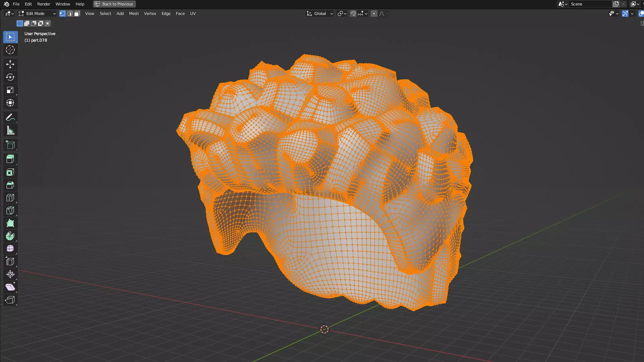Expand the Global transform orientation dropdown

pyautogui.click(x=320, y=14)
